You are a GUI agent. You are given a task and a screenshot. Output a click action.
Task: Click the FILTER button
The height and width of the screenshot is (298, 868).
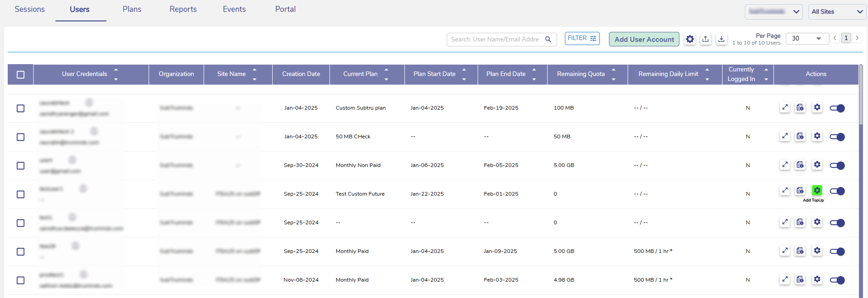coord(582,38)
